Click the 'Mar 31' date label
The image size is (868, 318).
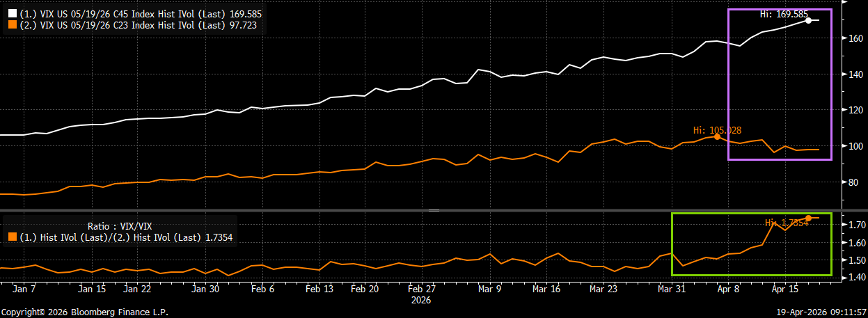click(x=671, y=289)
